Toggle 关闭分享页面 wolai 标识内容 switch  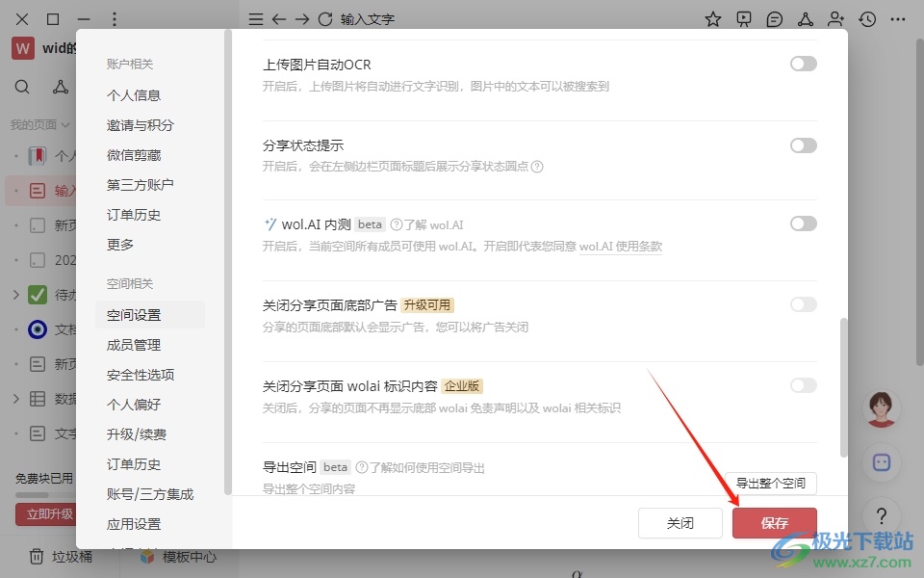coord(803,385)
